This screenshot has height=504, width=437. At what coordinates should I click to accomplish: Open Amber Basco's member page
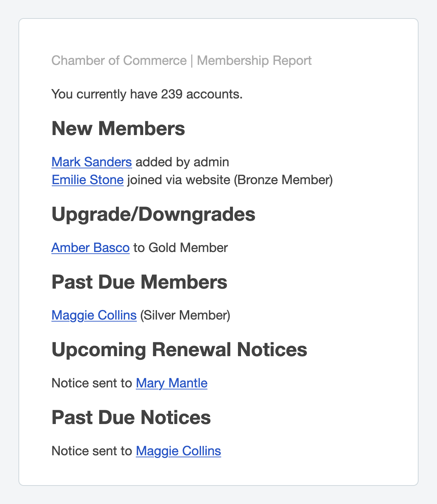(x=90, y=248)
